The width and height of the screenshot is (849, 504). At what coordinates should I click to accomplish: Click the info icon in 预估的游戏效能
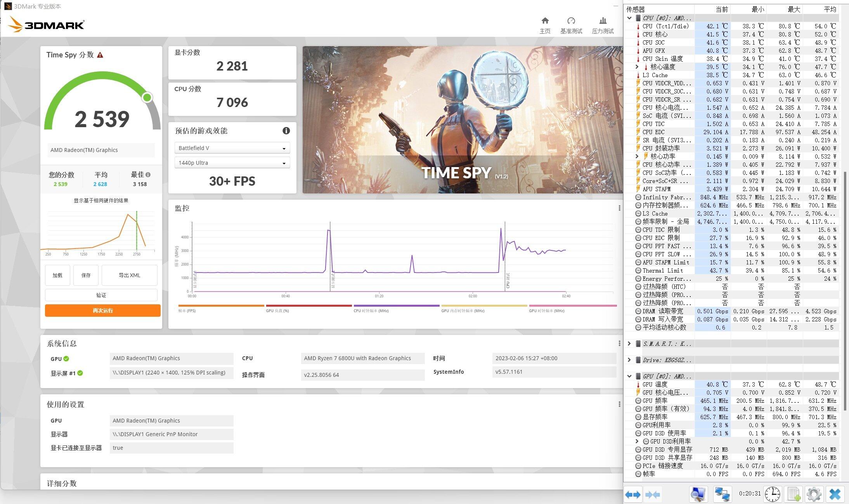click(x=286, y=131)
